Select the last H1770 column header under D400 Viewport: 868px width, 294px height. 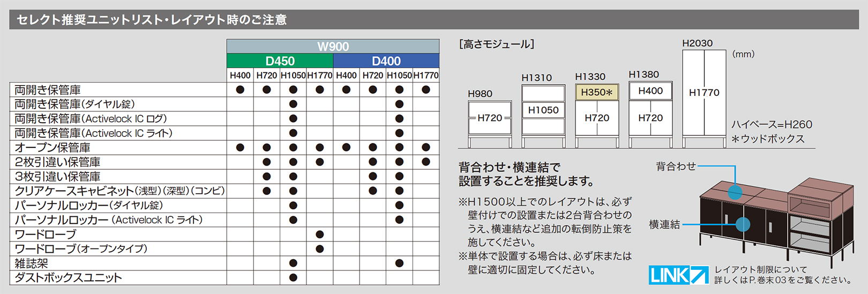tap(426, 76)
